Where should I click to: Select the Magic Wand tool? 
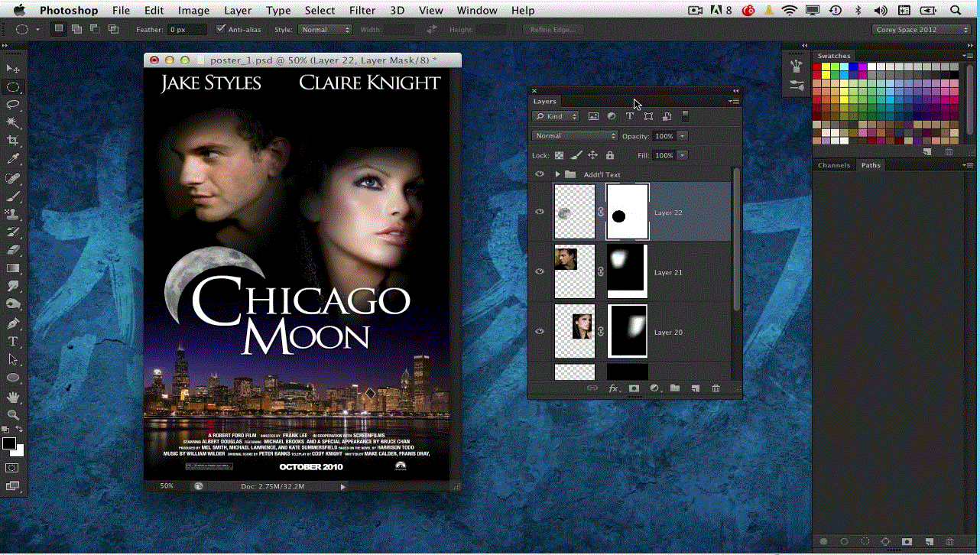pos(13,123)
